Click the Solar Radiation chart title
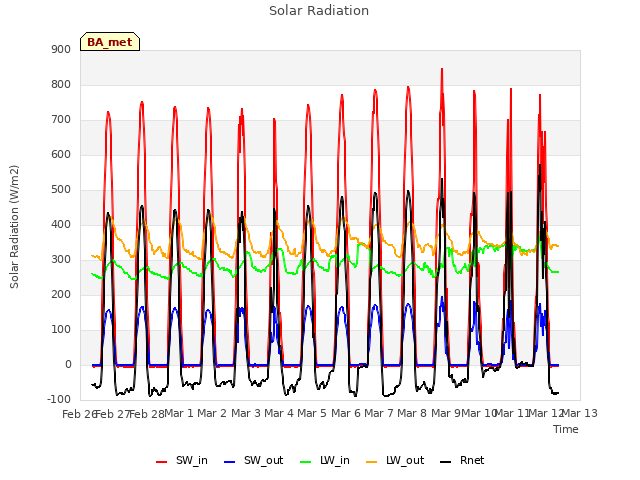Viewport: 640px width, 480px height. [319, 11]
